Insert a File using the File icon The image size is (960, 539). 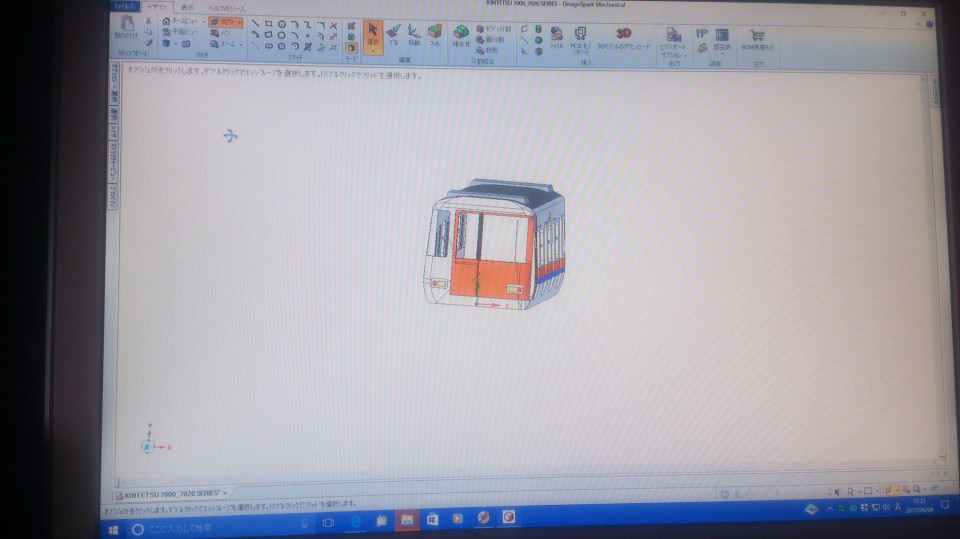click(x=556, y=37)
